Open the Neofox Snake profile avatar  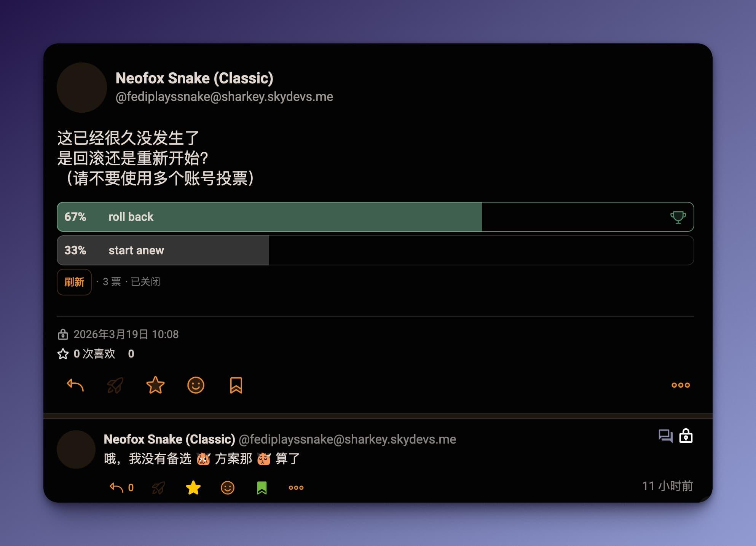(82, 88)
